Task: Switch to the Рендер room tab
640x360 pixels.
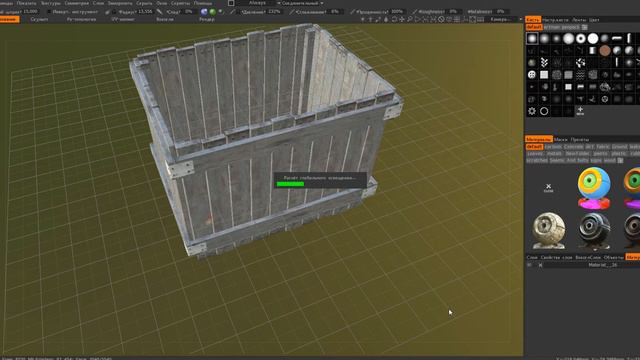Action: click(207, 19)
